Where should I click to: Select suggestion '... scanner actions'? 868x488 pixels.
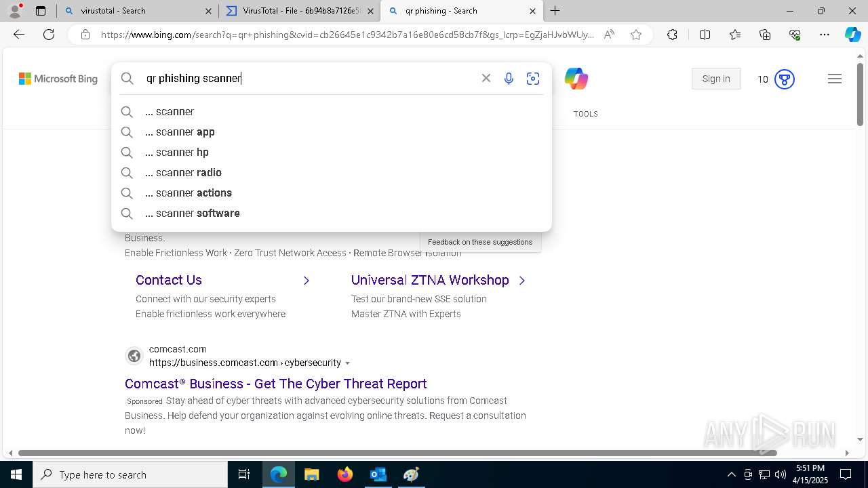[x=332, y=193]
